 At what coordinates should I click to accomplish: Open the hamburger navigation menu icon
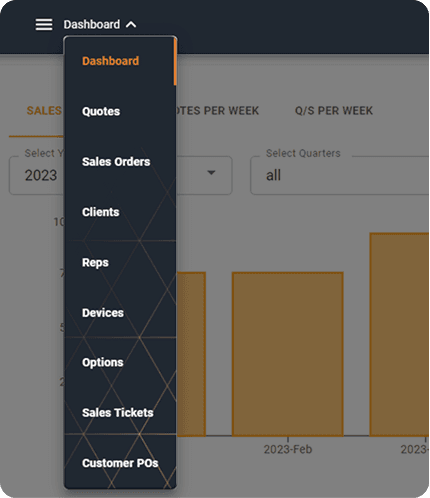pos(44,25)
